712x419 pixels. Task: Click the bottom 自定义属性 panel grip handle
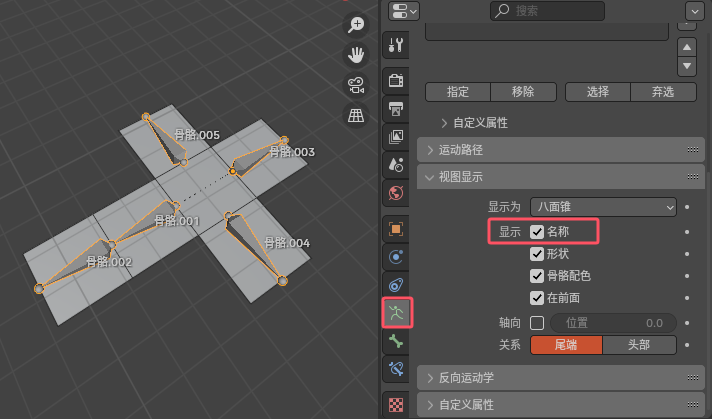click(692, 404)
